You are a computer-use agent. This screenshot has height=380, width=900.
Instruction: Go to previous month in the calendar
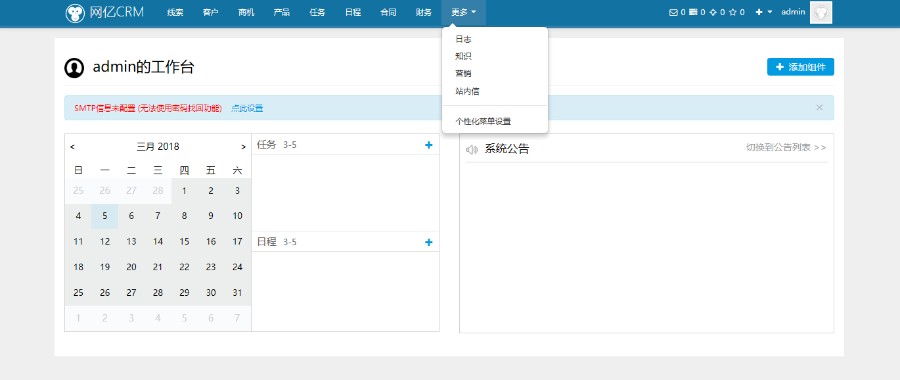[72, 147]
